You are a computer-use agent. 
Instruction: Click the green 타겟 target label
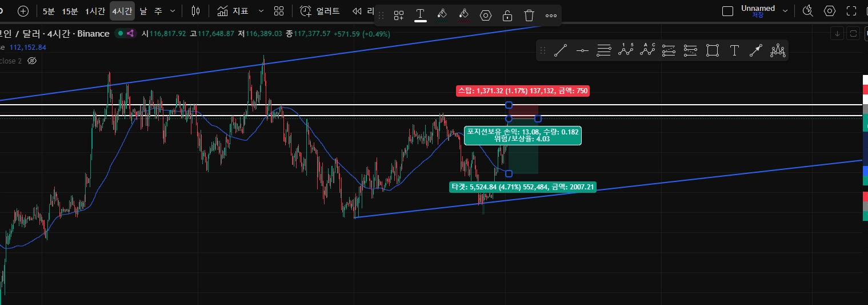click(x=523, y=187)
